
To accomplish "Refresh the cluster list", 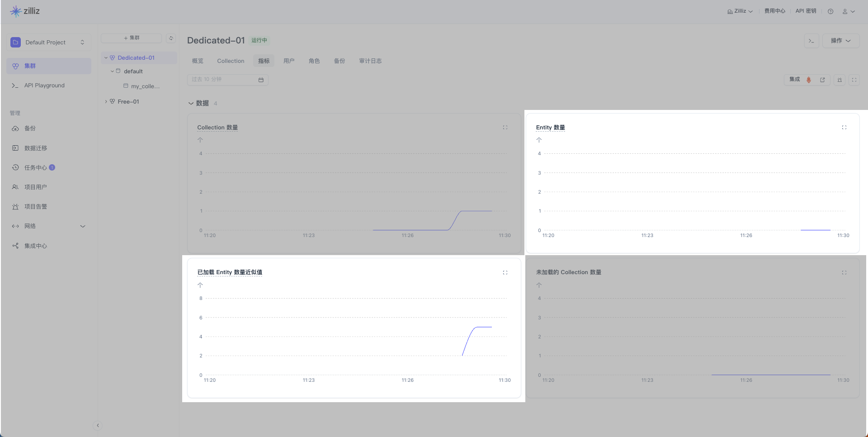I will [x=171, y=38].
